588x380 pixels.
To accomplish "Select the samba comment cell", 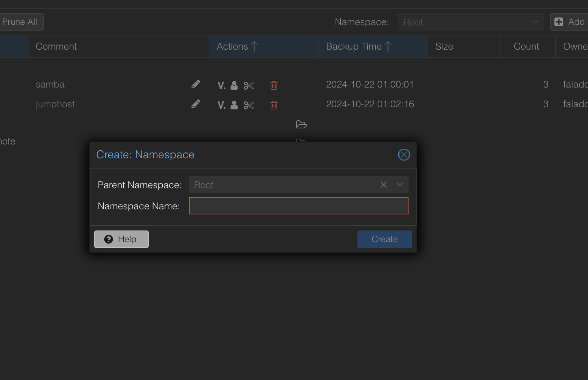I will tap(50, 84).
